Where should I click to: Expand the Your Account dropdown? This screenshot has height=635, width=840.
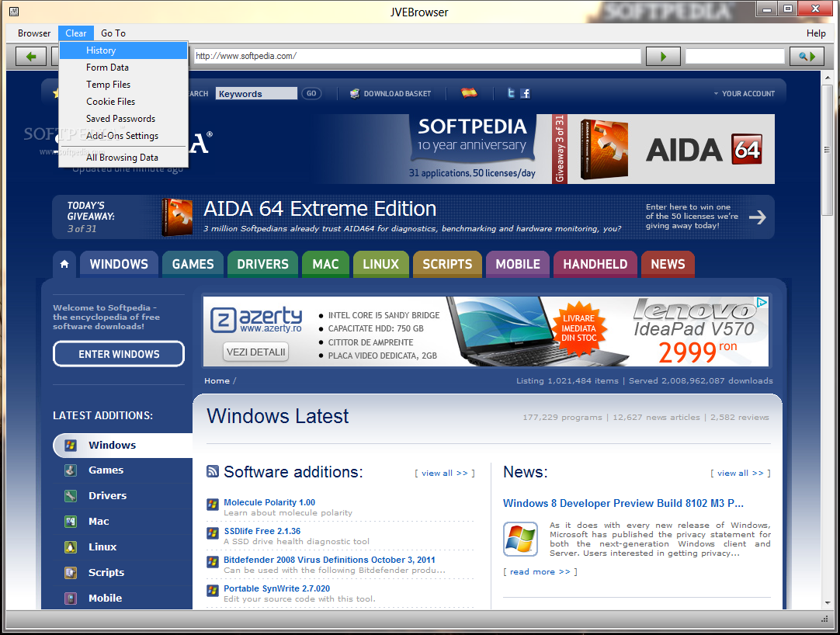(744, 94)
